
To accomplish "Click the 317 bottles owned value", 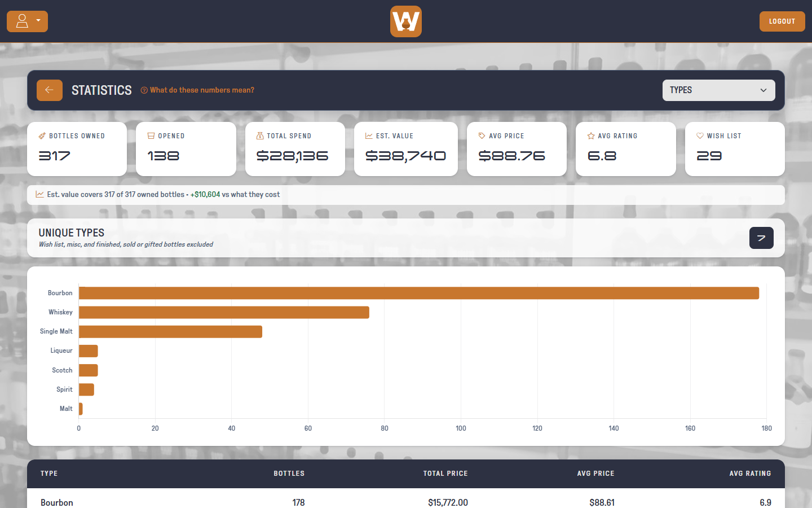I will pos(55,156).
